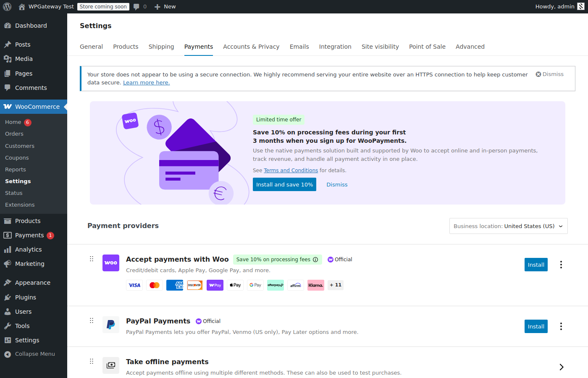Switch to the General settings tab

pyautogui.click(x=91, y=47)
